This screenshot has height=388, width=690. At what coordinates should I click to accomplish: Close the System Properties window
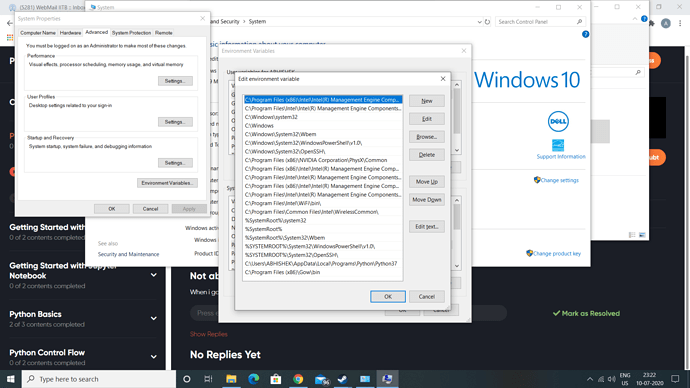click(x=202, y=18)
